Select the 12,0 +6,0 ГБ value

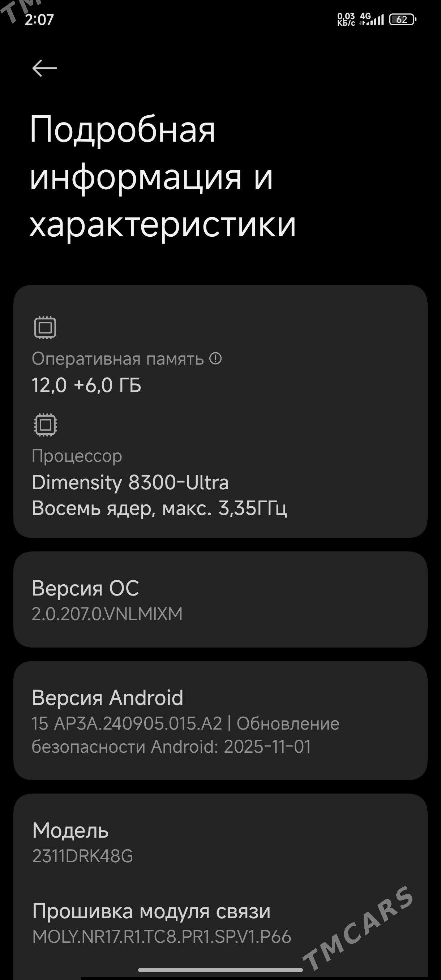pyautogui.click(x=86, y=385)
